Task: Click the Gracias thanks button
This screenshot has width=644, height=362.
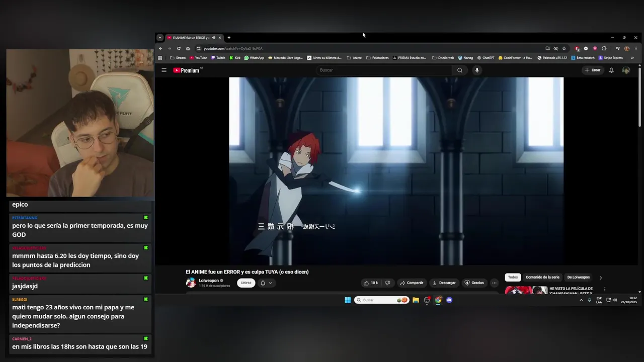Action: point(474,283)
